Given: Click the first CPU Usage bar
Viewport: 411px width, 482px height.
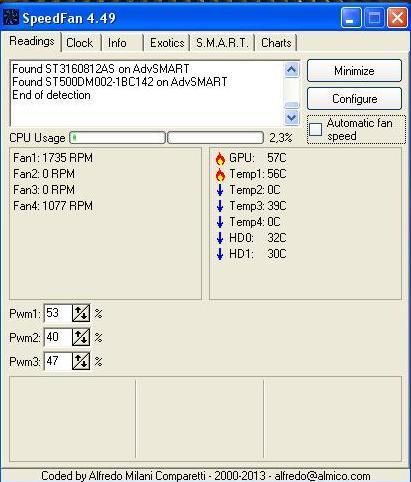Looking at the screenshot, I should click(117, 138).
